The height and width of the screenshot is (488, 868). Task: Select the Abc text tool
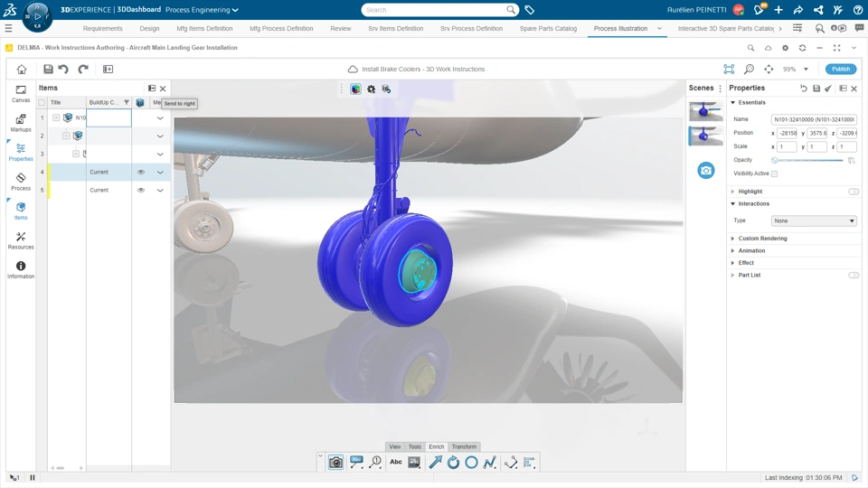pos(396,462)
